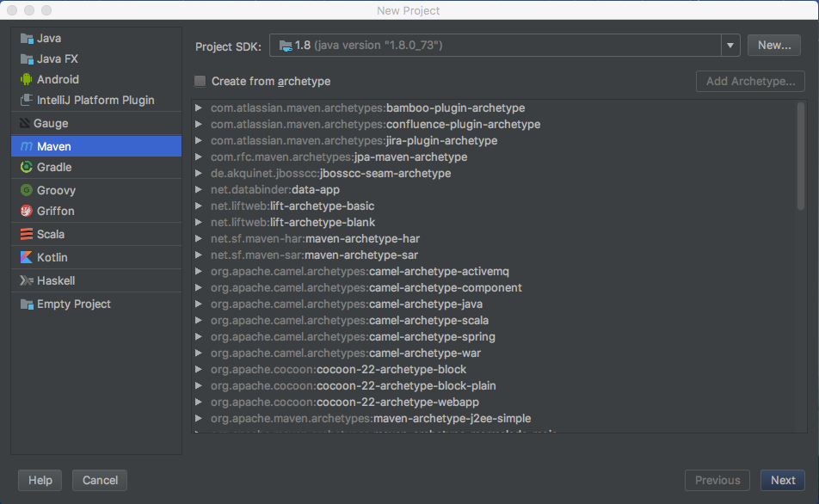This screenshot has height=504, width=819.
Task: Select Groovy project type label
Action: (56, 191)
